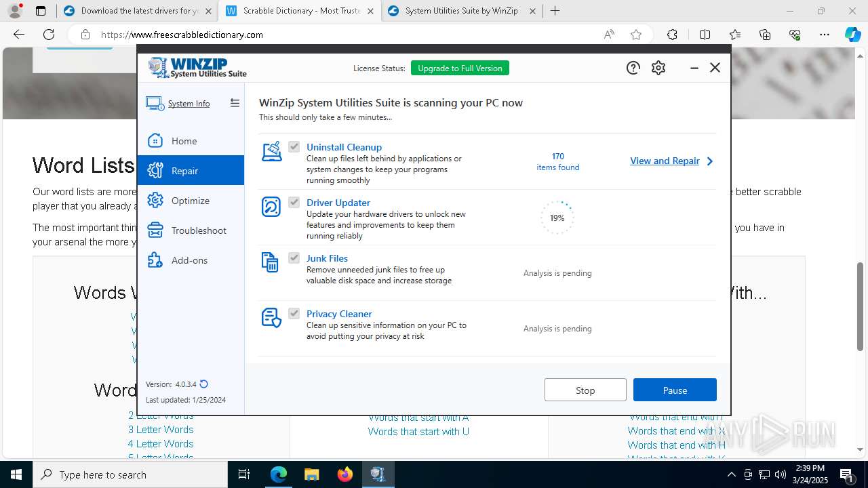Screen dimensions: 868x488
Task: Open Words that start with U link
Action: coord(418,432)
